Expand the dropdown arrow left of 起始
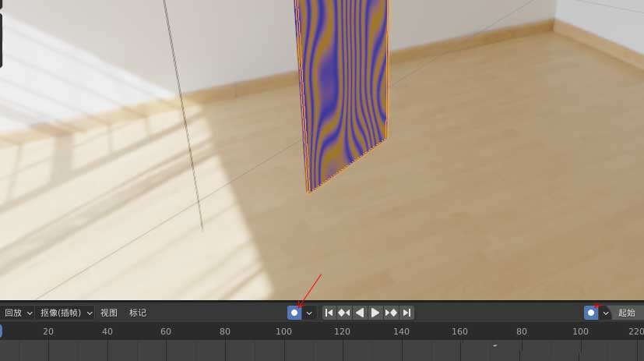 coord(606,313)
